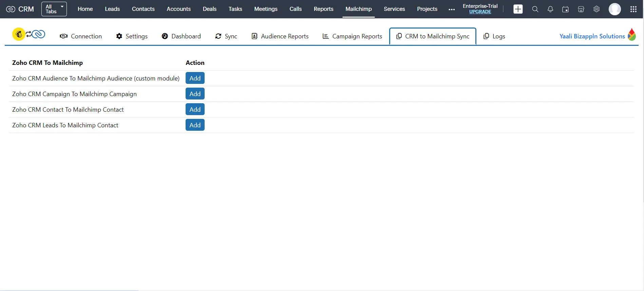Click the Mailchimp yellow logo icon
The image size is (644, 291).
coord(19,34)
